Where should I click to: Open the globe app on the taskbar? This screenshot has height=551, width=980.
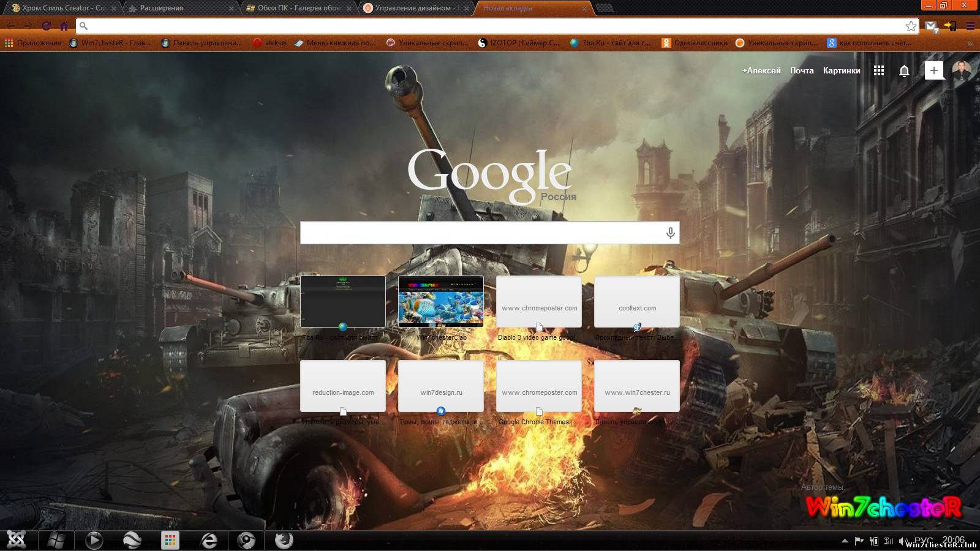132,540
